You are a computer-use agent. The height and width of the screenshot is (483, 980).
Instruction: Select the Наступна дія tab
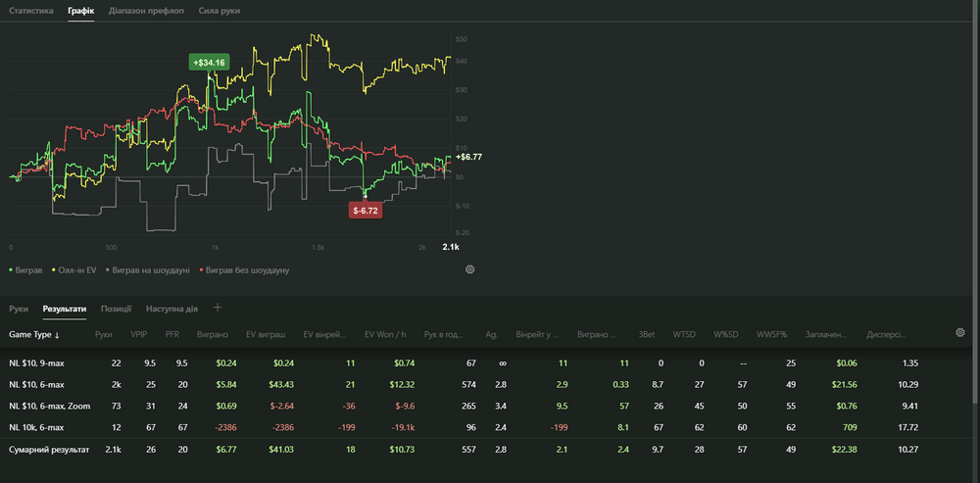click(173, 309)
